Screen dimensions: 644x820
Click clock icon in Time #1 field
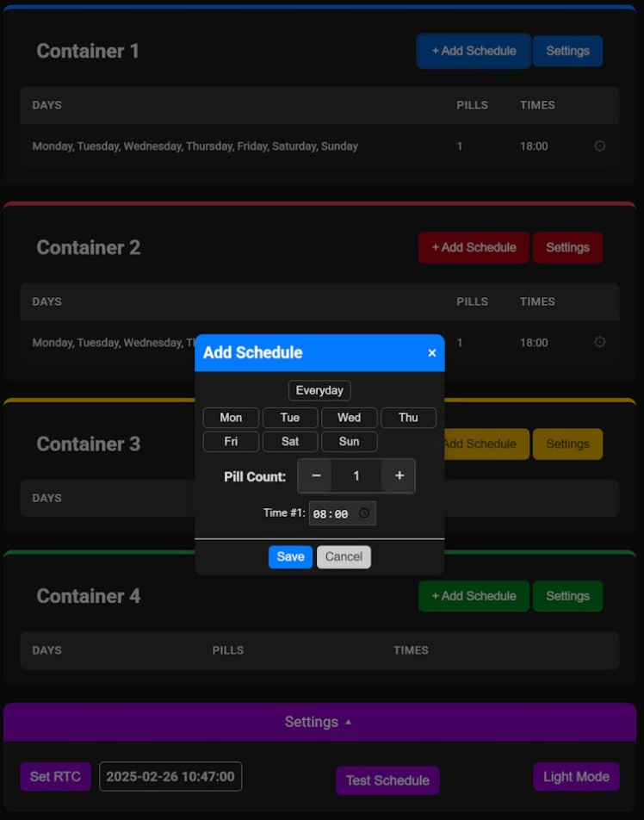(364, 513)
